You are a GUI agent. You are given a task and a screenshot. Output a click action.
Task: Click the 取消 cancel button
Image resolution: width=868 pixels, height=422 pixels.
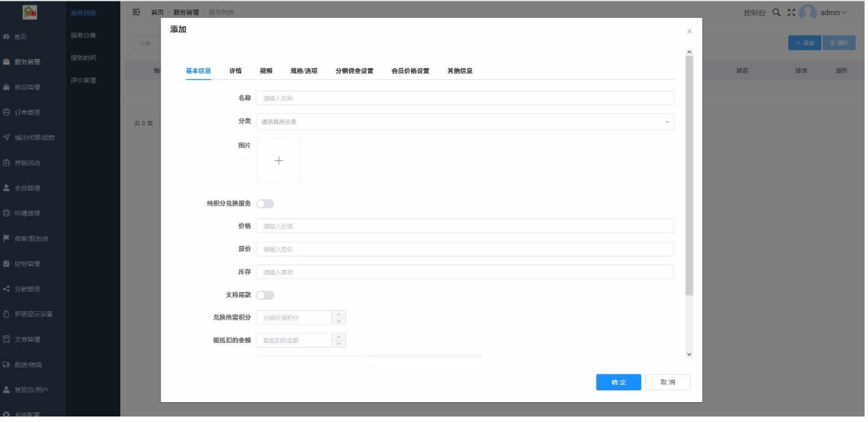point(667,382)
